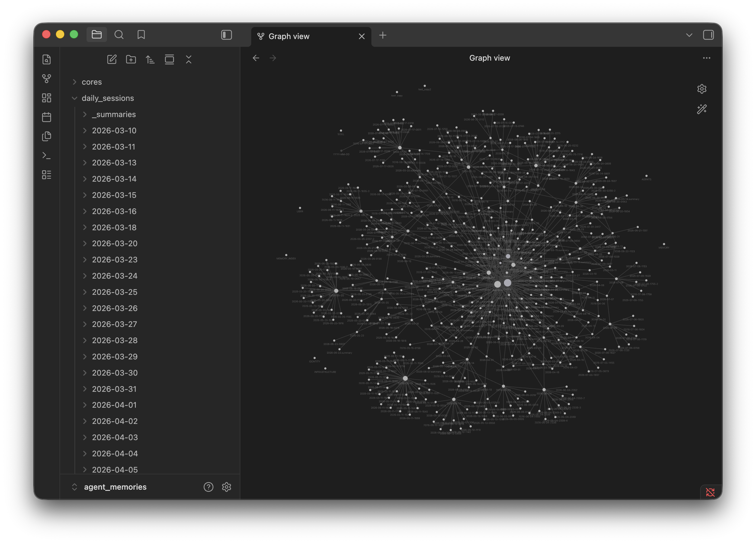Open graph settings gear
Image resolution: width=756 pixels, height=544 pixels.
point(702,89)
